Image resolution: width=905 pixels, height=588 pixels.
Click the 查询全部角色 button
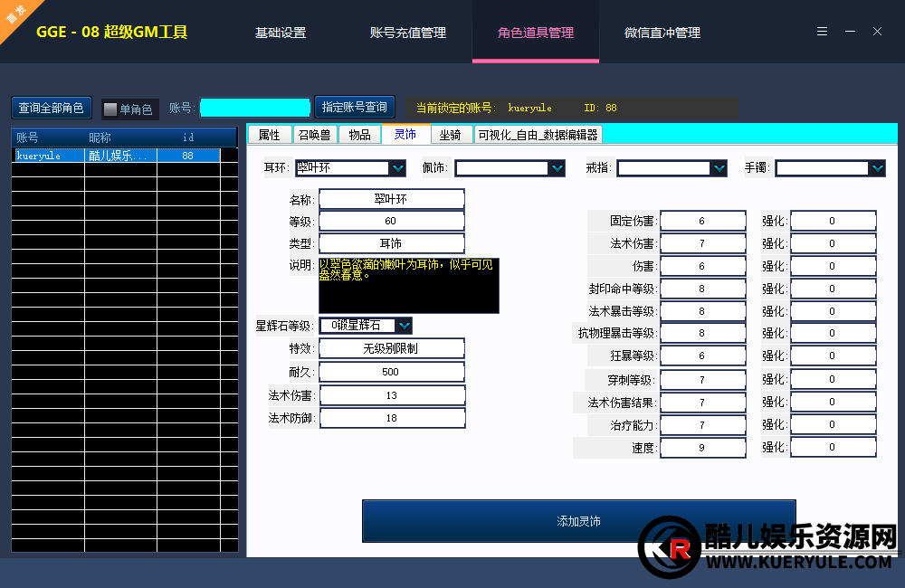tap(52, 108)
